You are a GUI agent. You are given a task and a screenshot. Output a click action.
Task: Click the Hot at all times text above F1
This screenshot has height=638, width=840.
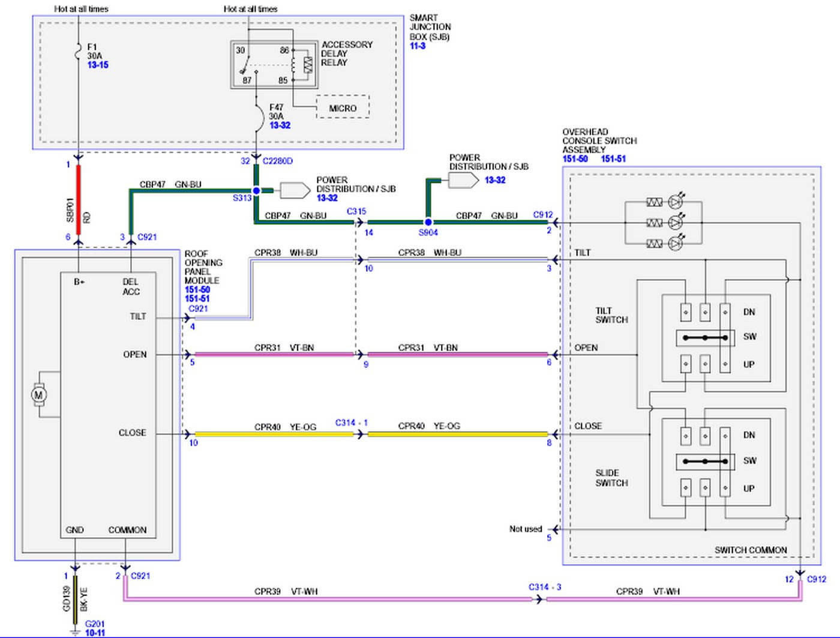click(82, 9)
